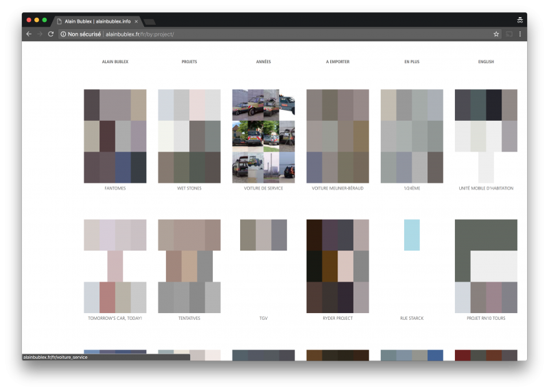Switch the site to ENGLISH
This screenshot has height=392, width=549.
[486, 62]
